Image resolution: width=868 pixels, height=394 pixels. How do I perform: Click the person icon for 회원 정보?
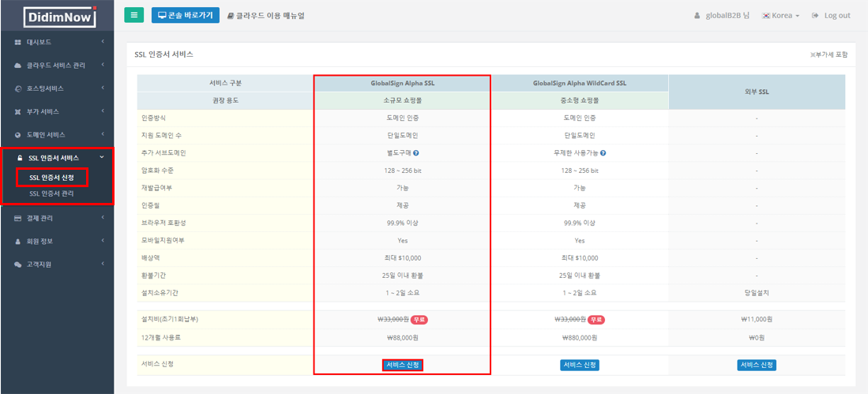tap(17, 242)
